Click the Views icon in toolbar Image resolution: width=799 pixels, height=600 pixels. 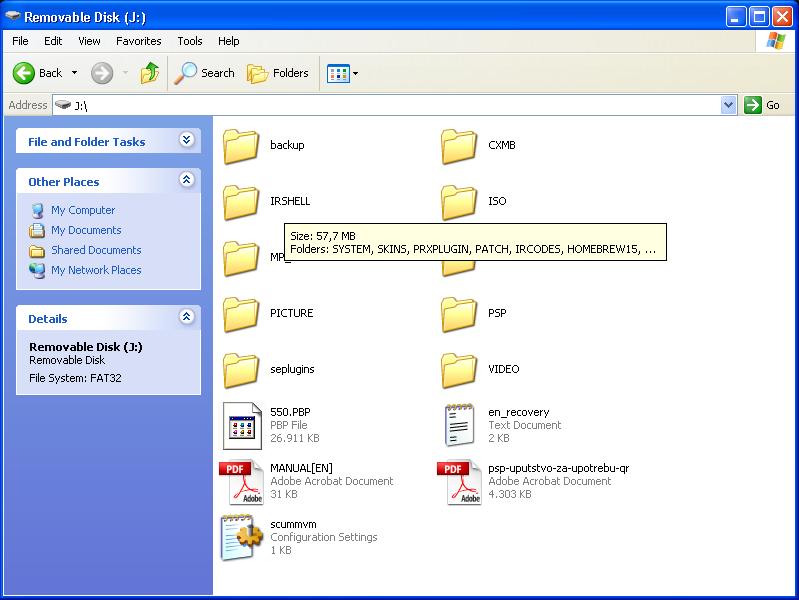338,73
